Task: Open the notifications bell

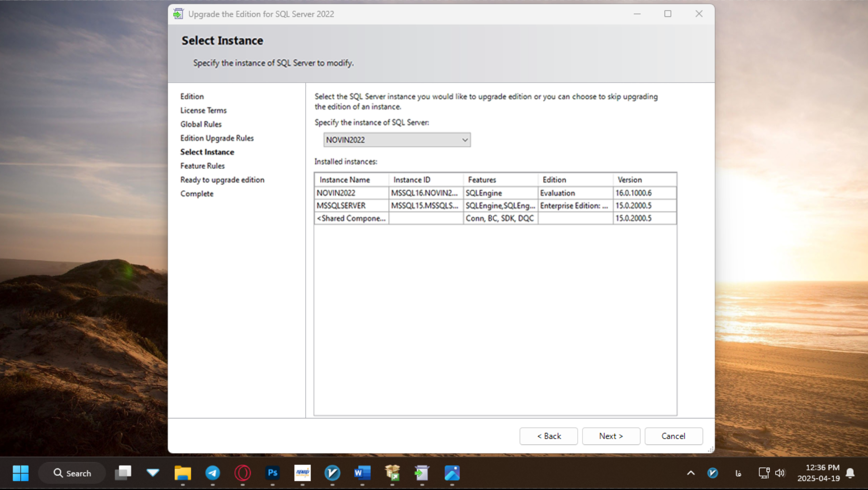Action: 850,473
